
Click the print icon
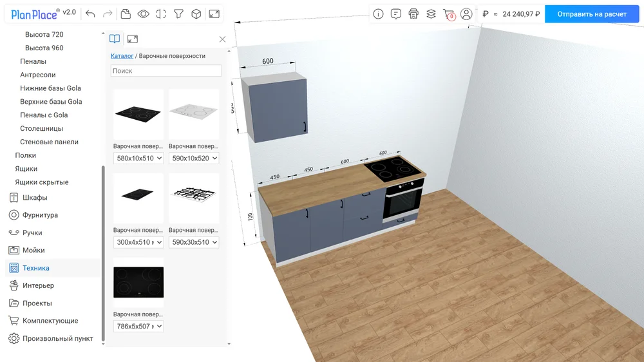(x=413, y=14)
